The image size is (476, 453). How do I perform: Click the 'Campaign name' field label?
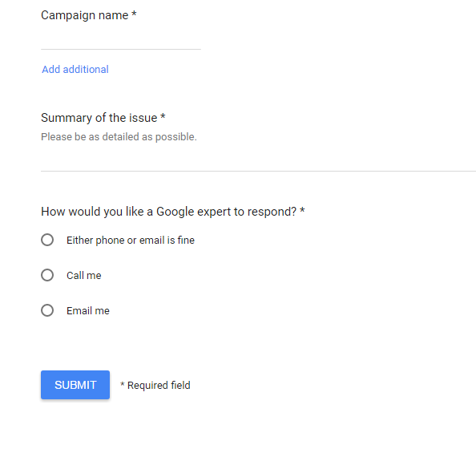click(85, 15)
